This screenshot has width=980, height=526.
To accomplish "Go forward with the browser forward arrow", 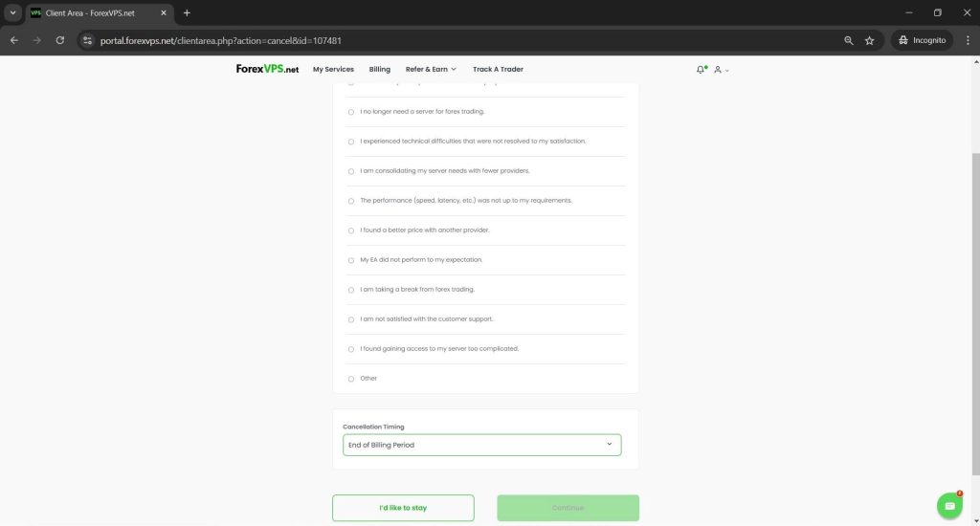I will 37,40.
